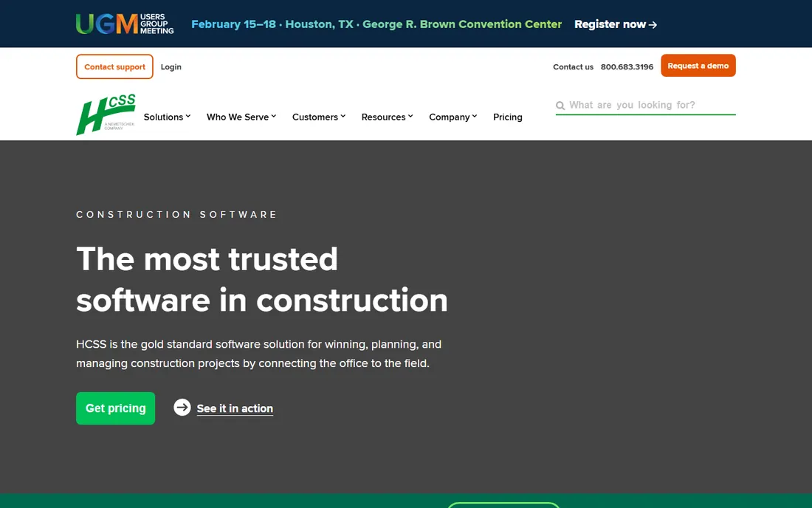Image resolution: width=812 pixels, height=508 pixels.
Task: Expand the Who We Serve chevron
Action: tap(273, 116)
